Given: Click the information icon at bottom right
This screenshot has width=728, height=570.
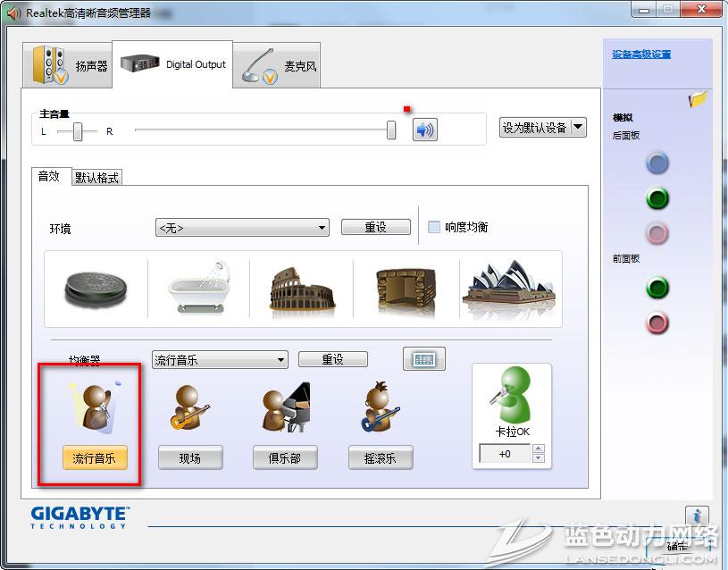Looking at the screenshot, I should (697, 516).
